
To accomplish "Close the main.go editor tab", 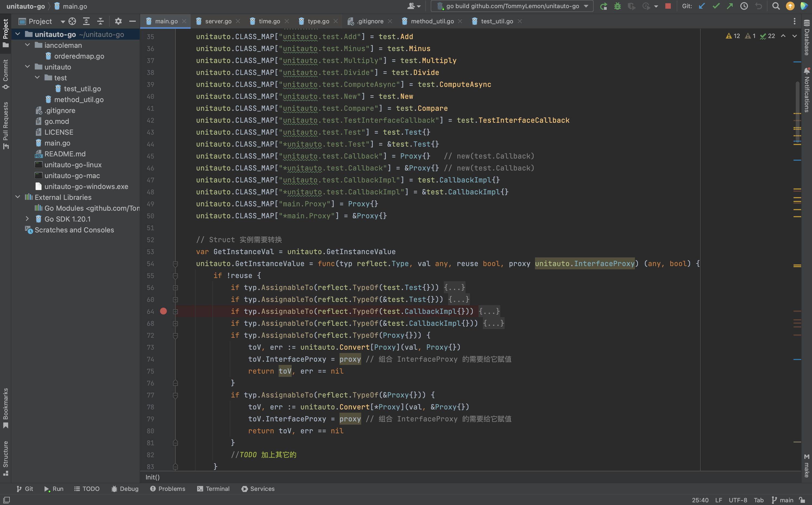I will [x=184, y=21].
